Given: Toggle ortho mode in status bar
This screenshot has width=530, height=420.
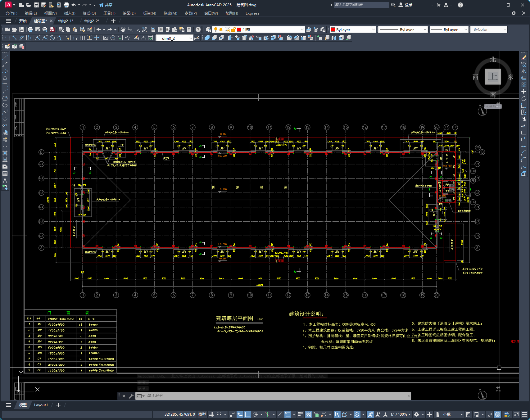Looking at the screenshot, I should [x=247, y=414].
